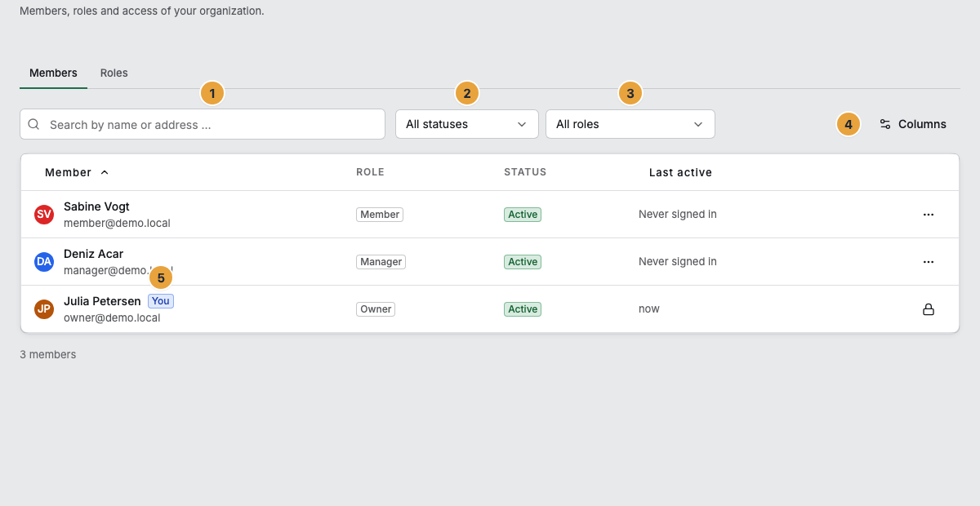Open the All roles dropdown
The height and width of the screenshot is (506, 980).
tap(630, 124)
